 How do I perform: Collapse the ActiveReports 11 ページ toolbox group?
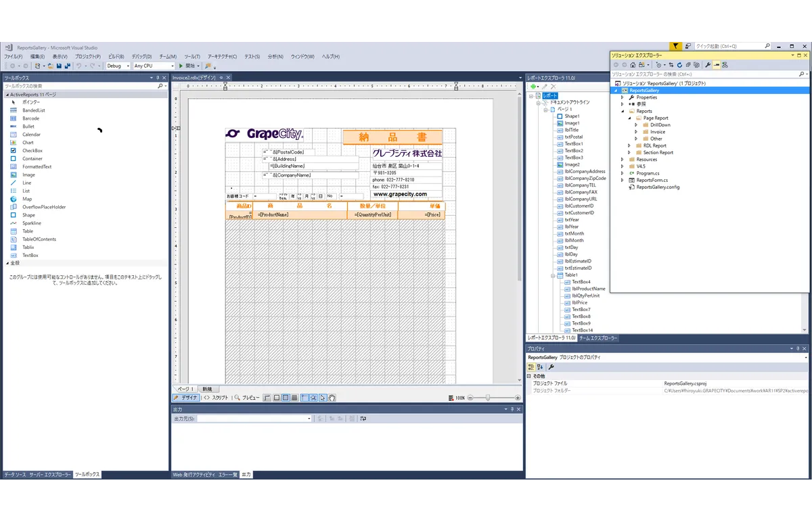point(7,95)
